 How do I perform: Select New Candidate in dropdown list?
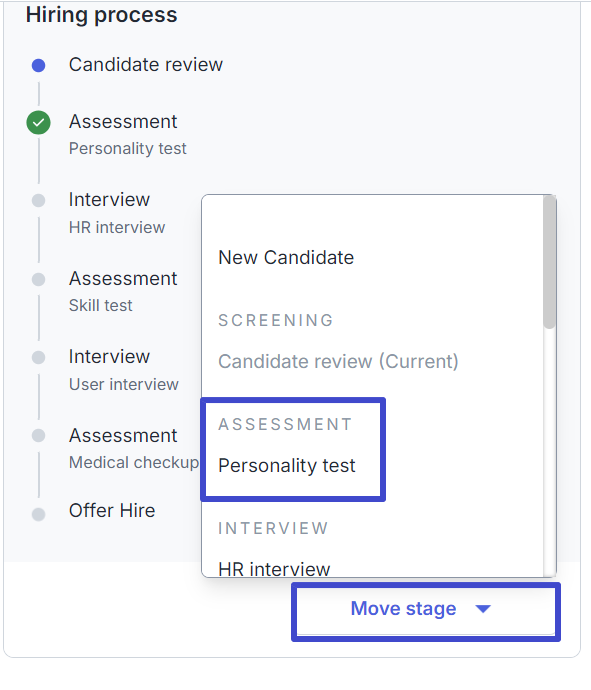pos(286,257)
